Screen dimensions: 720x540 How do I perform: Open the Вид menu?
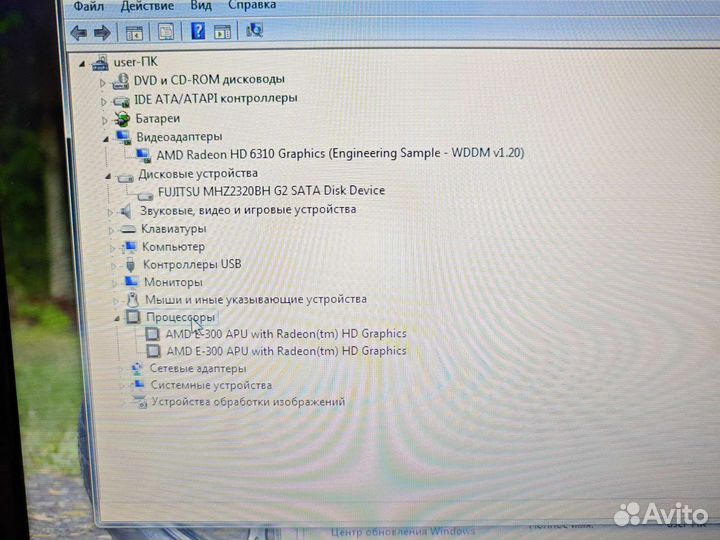pyautogui.click(x=201, y=6)
